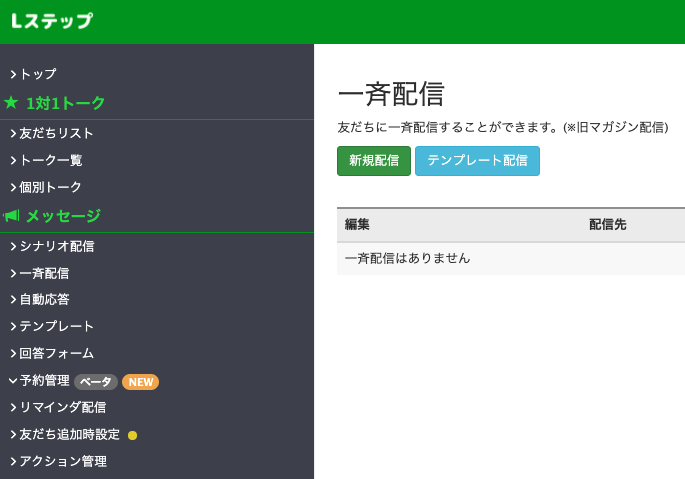This screenshot has width=685, height=479.
Task: Click the chevron before リマインダ配信
Action: tap(14, 408)
